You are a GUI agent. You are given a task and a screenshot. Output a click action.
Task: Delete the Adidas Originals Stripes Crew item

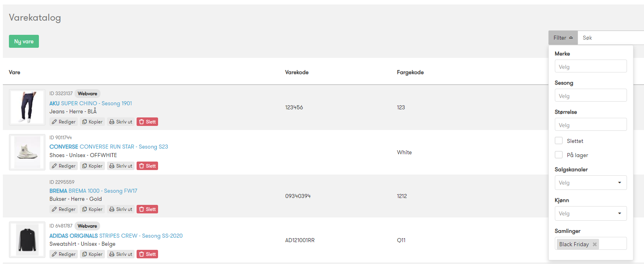[x=147, y=254]
